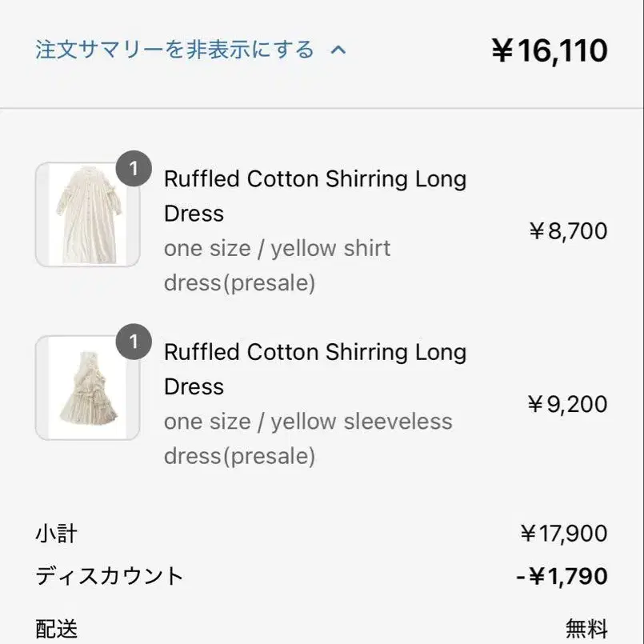
Task: Select second Ruffled Cotton Shirring Long Dress title
Action: pyautogui.click(x=315, y=370)
